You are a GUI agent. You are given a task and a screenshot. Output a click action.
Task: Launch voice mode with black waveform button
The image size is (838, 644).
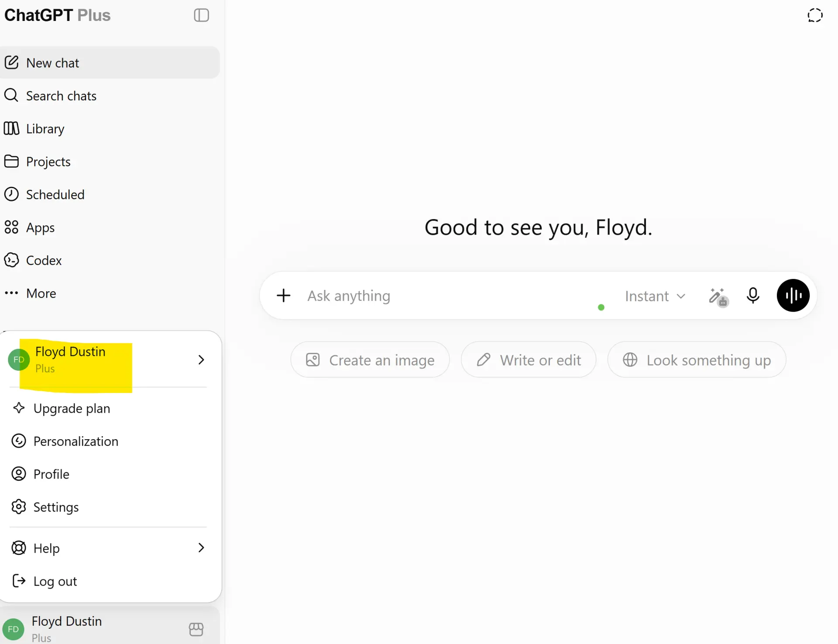pos(793,296)
